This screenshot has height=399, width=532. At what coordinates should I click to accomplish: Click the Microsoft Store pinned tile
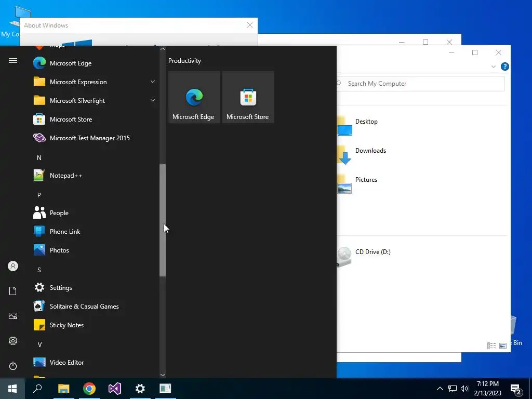[x=248, y=97]
